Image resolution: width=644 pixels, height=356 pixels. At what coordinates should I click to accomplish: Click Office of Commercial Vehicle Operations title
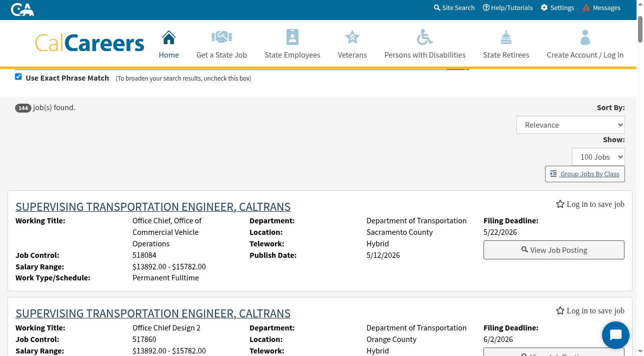(167, 232)
